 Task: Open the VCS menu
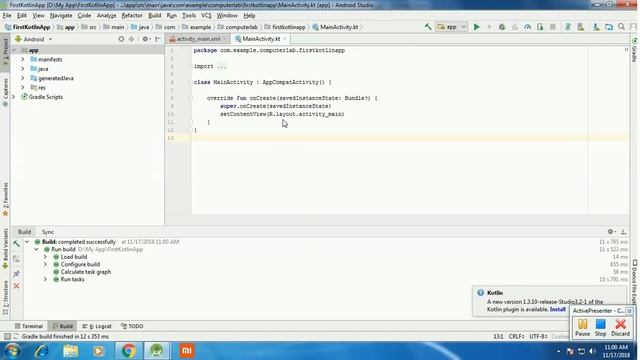point(206,16)
